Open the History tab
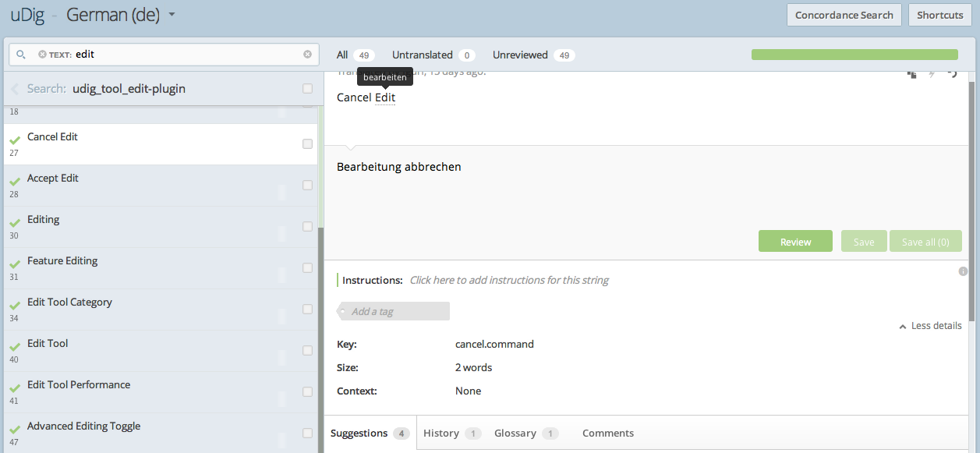Viewport: 980px width, 453px height. tap(451, 434)
